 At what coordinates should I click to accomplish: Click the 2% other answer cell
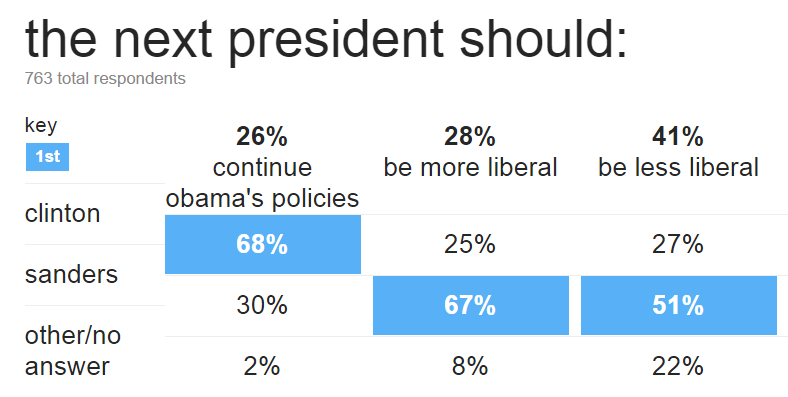tap(262, 366)
